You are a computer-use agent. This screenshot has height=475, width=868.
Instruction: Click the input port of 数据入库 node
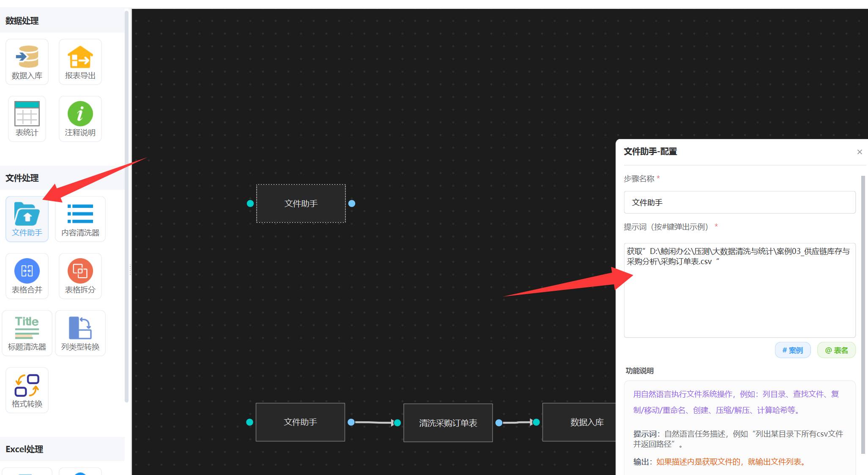(x=536, y=422)
